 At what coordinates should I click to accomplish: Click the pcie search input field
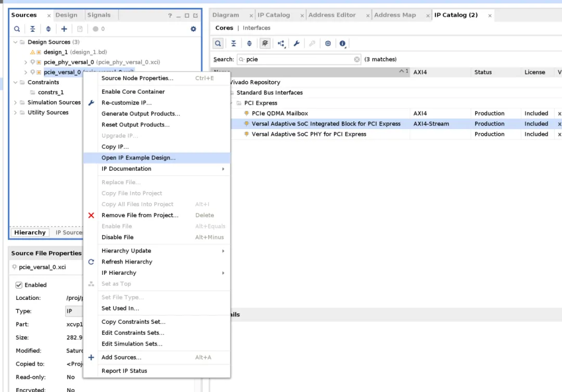297,59
